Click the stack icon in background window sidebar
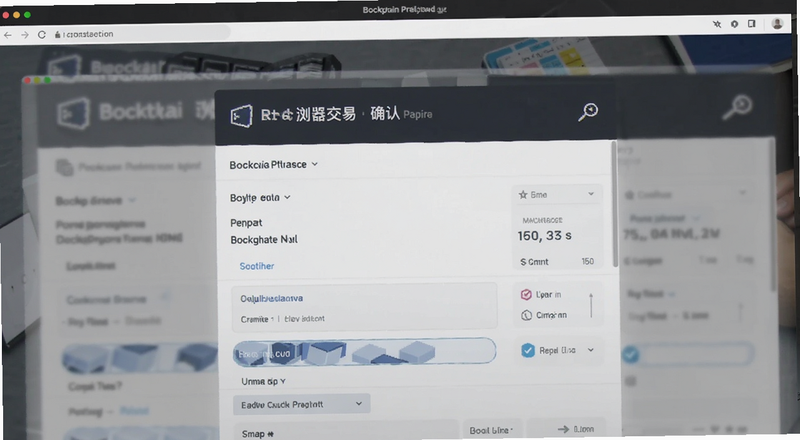This screenshot has height=440, width=800. [x=64, y=167]
